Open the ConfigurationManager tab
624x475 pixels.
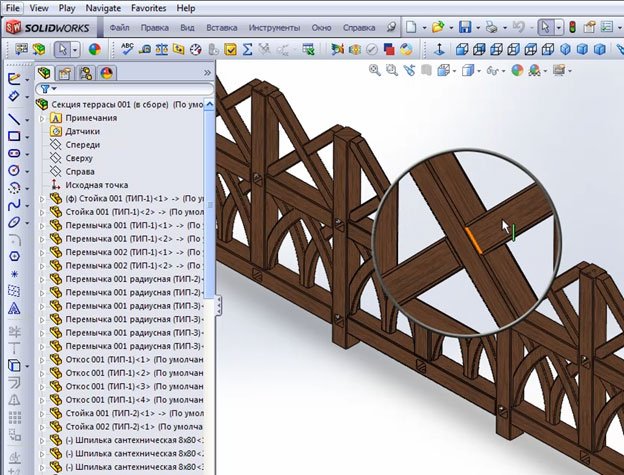[x=85, y=73]
